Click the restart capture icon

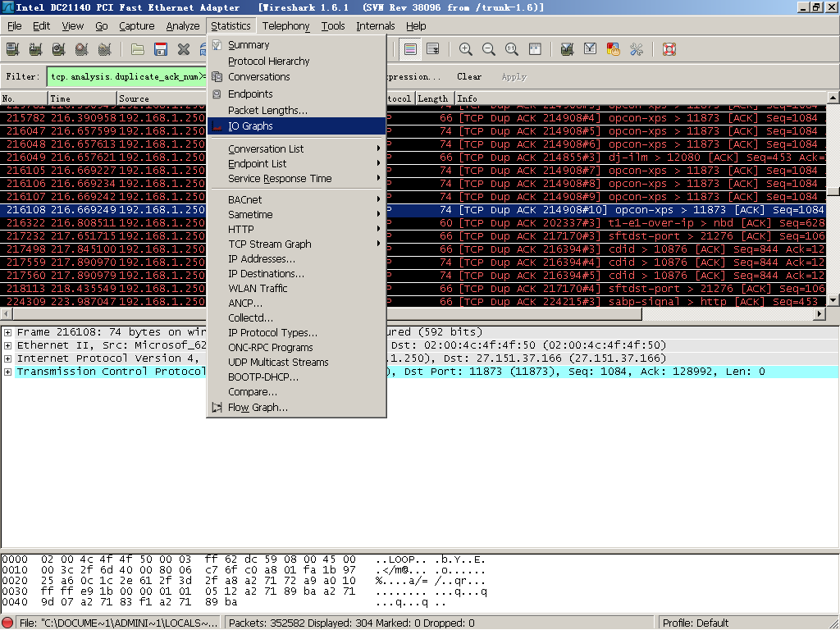105,49
